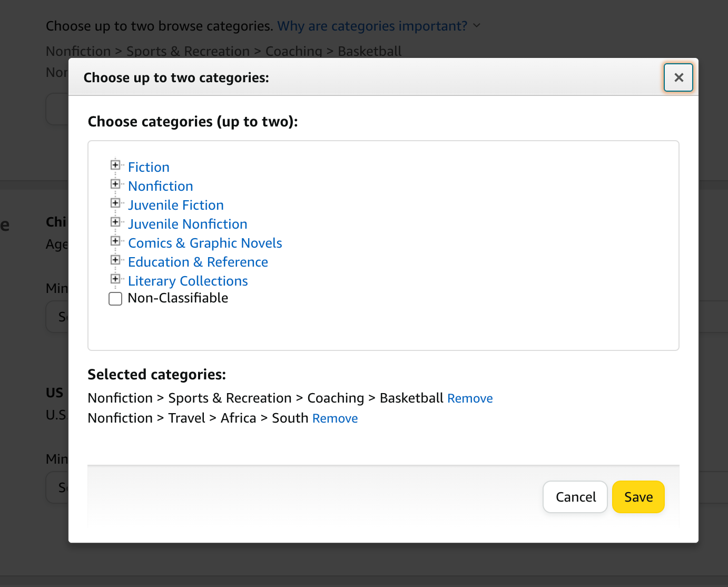The width and height of the screenshot is (728, 587).
Task: Expand Education & Reference plus icon
Action: click(115, 260)
